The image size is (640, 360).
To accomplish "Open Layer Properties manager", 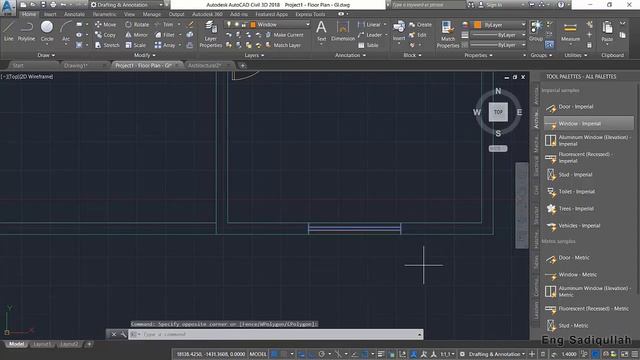I will tap(211, 34).
